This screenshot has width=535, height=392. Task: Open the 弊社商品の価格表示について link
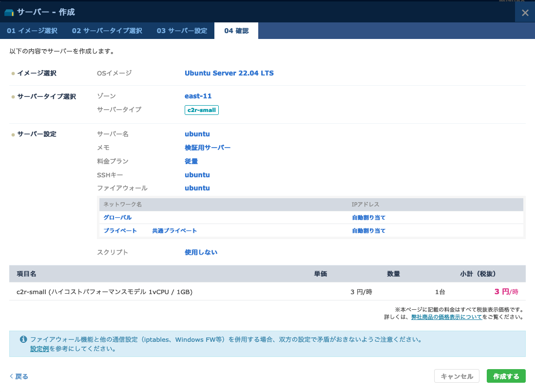[x=447, y=317]
